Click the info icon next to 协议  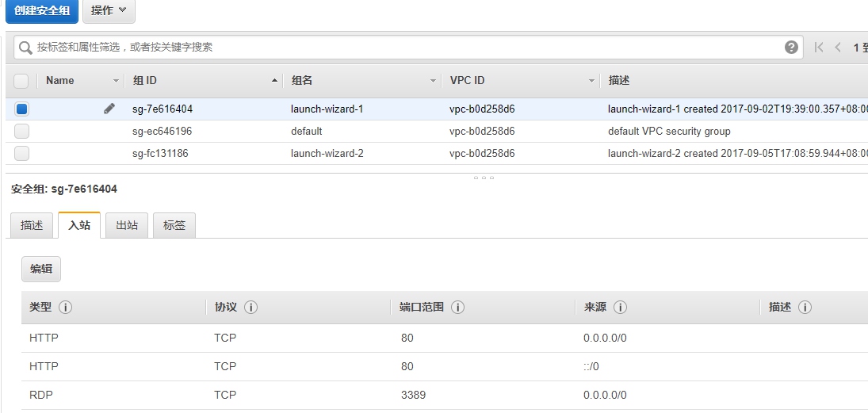tap(250, 308)
